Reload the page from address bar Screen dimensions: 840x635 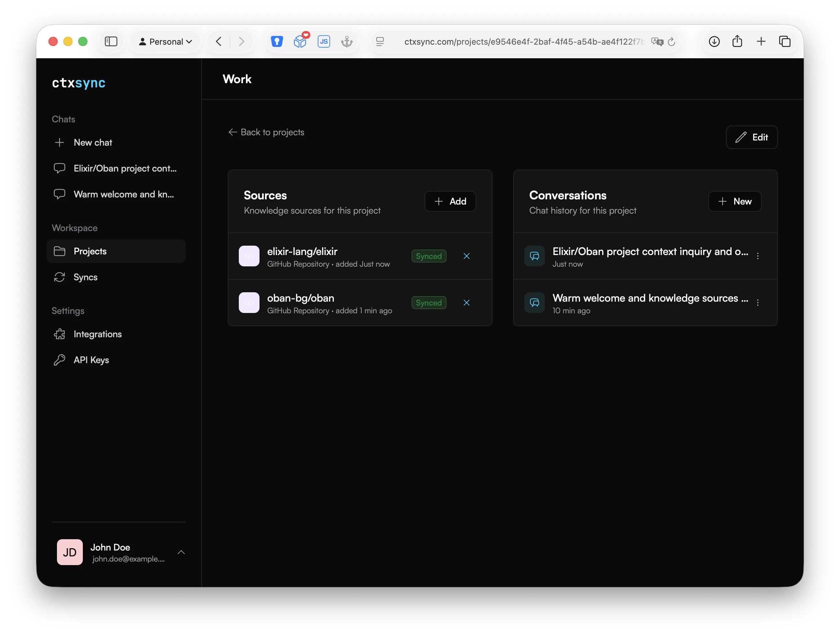(x=671, y=42)
